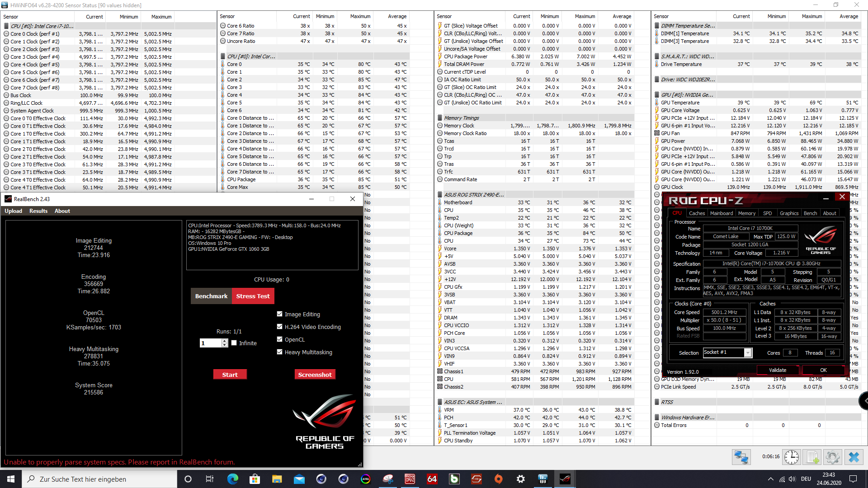Image resolution: width=868 pixels, height=488 pixels.
Task: Open the Upload menu in RealBench
Action: (x=14, y=211)
